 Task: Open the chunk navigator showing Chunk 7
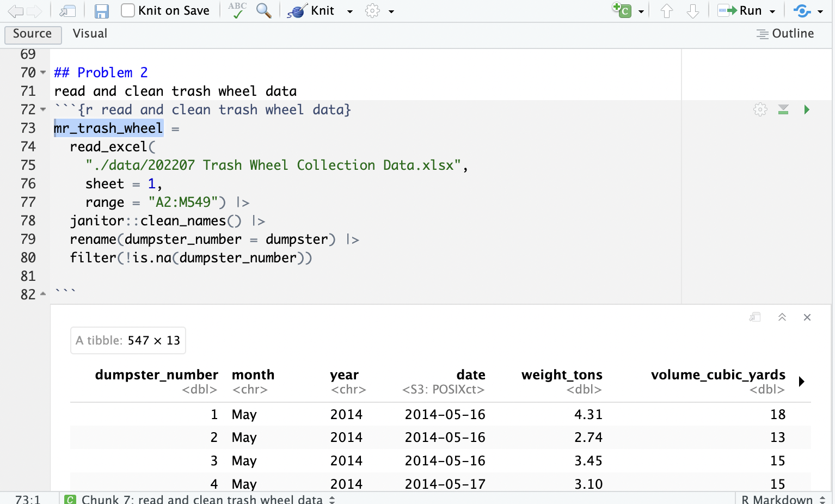coord(201,498)
